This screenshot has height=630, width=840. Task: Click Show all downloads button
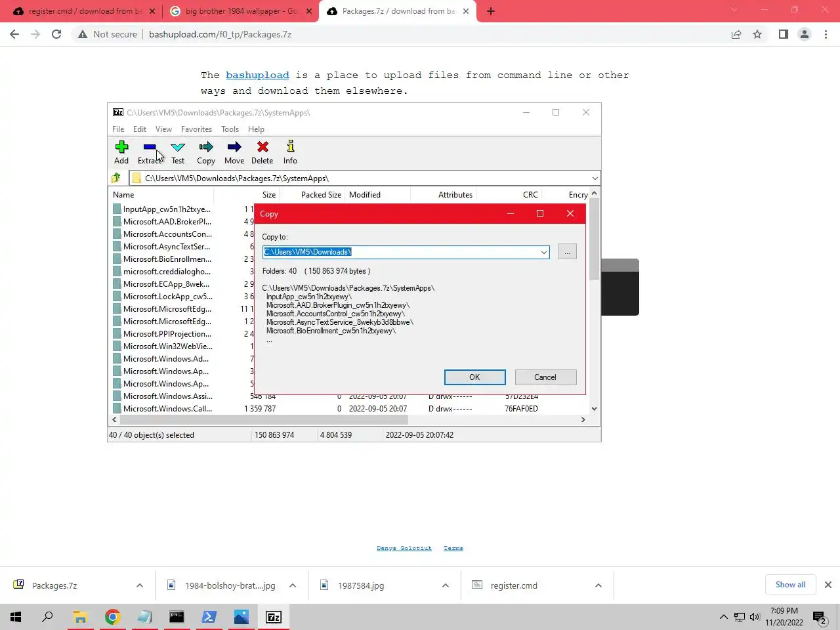tap(790, 585)
